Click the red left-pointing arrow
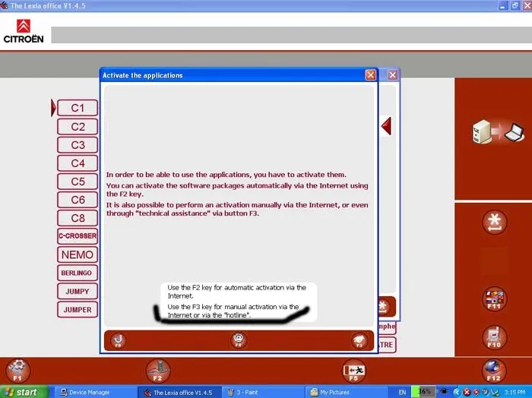532x398 pixels. point(386,126)
